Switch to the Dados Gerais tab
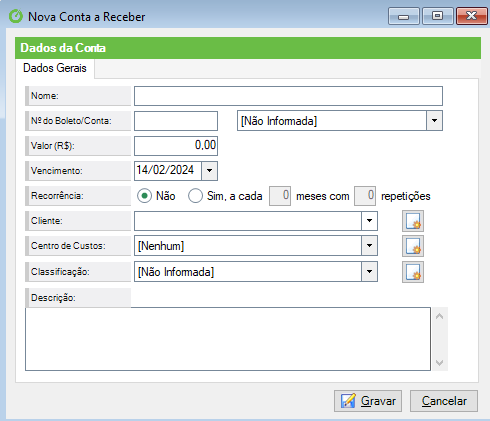The width and height of the screenshot is (490, 421). click(x=55, y=68)
